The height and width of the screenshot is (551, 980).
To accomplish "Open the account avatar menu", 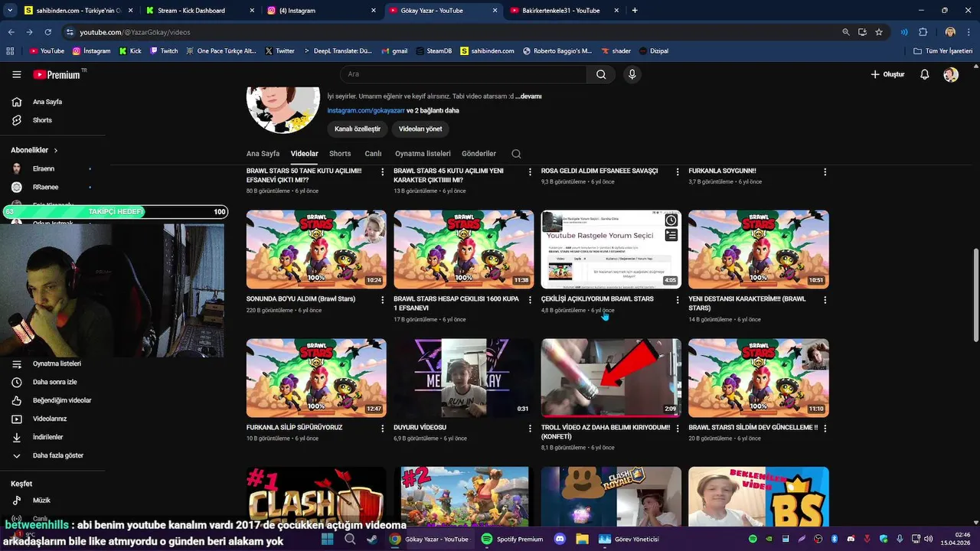I will pyautogui.click(x=951, y=74).
